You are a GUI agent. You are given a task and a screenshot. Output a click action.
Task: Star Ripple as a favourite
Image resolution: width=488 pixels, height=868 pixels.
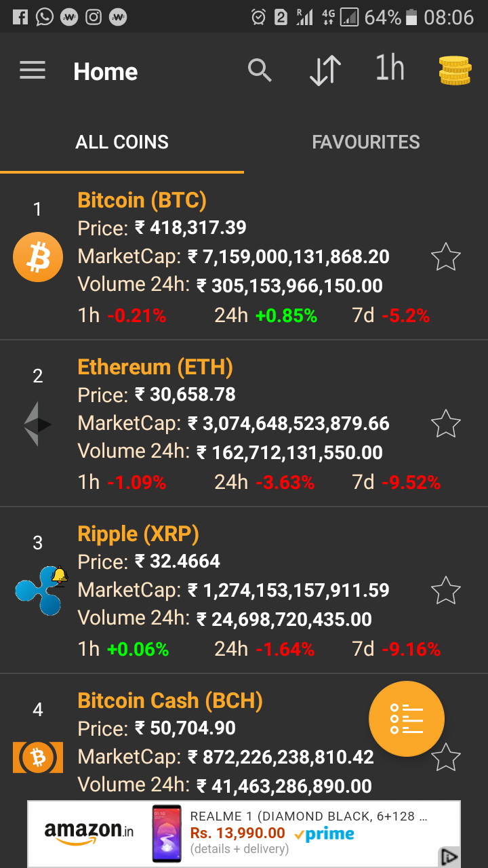click(446, 591)
